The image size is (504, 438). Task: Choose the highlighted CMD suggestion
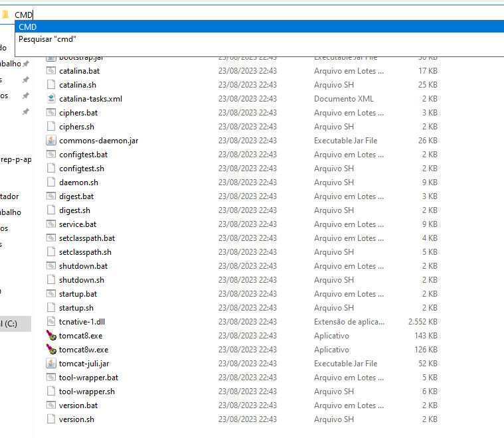point(260,27)
